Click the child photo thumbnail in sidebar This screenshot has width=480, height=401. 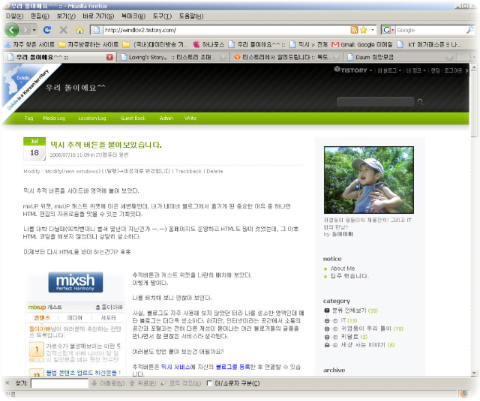[369, 180]
